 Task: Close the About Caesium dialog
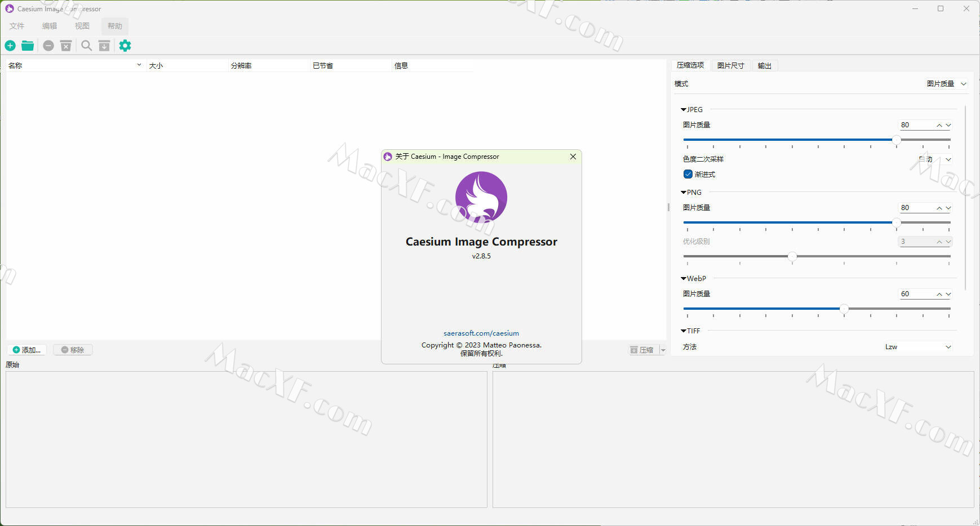[x=573, y=157]
